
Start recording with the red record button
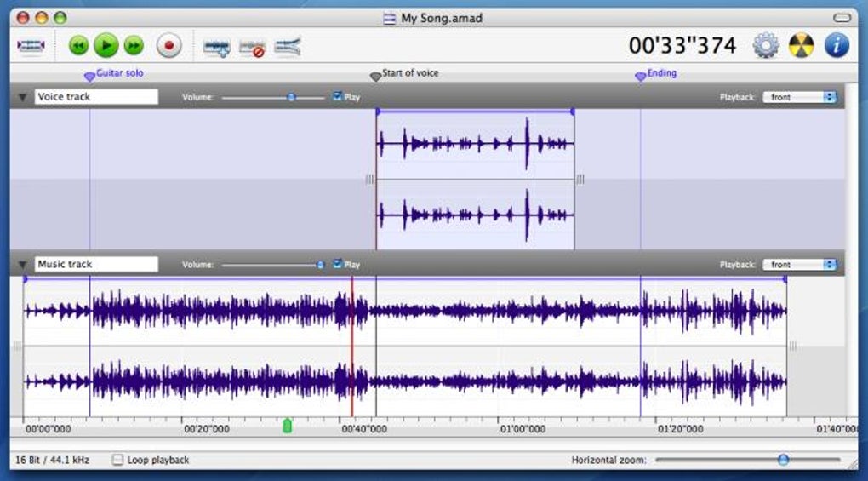point(169,45)
